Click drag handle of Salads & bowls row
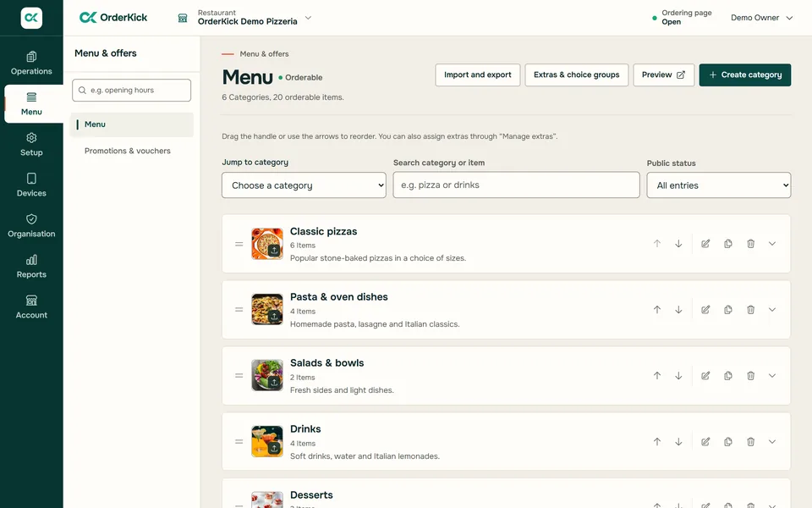 coord(239,376)
